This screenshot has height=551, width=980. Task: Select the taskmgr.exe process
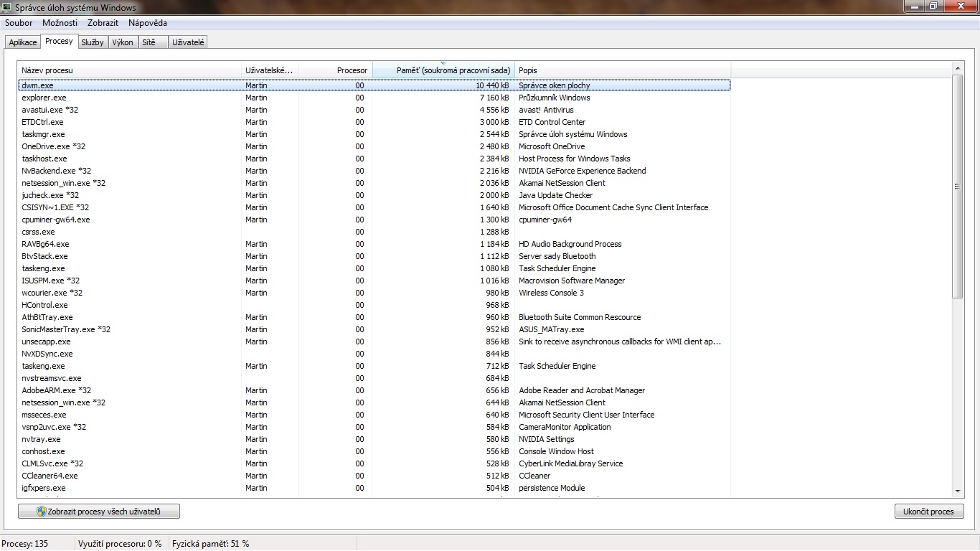click(x=374, y=134)
